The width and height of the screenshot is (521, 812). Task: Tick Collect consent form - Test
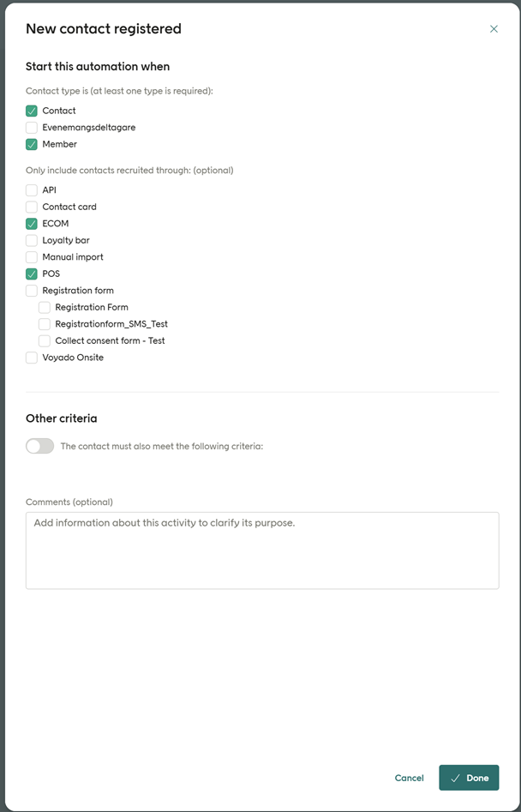45,340
